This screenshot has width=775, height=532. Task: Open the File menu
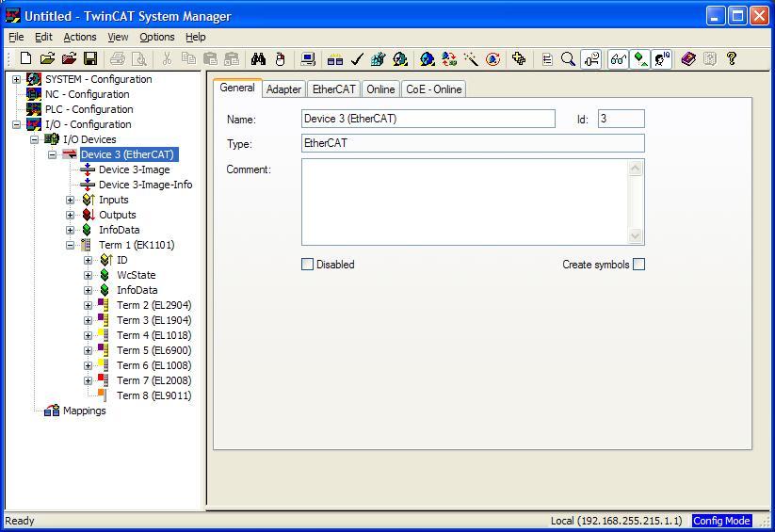16,37
